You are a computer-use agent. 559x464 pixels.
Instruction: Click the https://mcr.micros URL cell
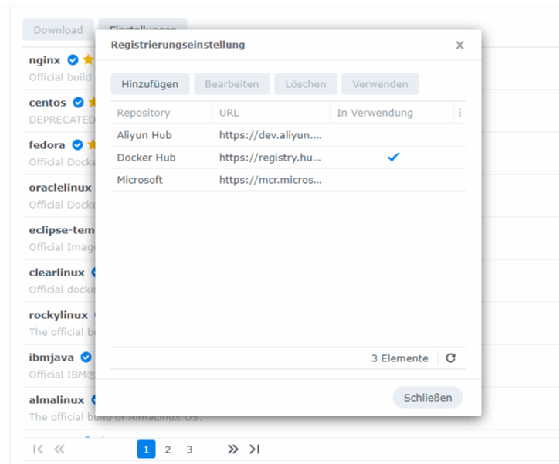tap(270, 180)
